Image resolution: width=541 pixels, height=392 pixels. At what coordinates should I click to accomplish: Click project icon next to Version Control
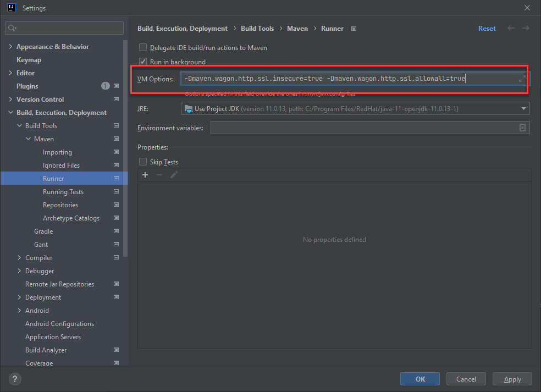point(116,99)
